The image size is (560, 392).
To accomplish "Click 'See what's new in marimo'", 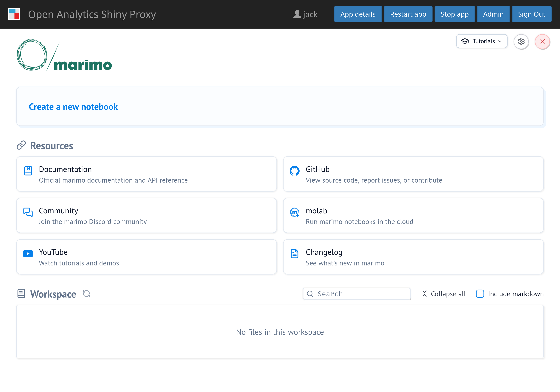I will tap(345, 263).
